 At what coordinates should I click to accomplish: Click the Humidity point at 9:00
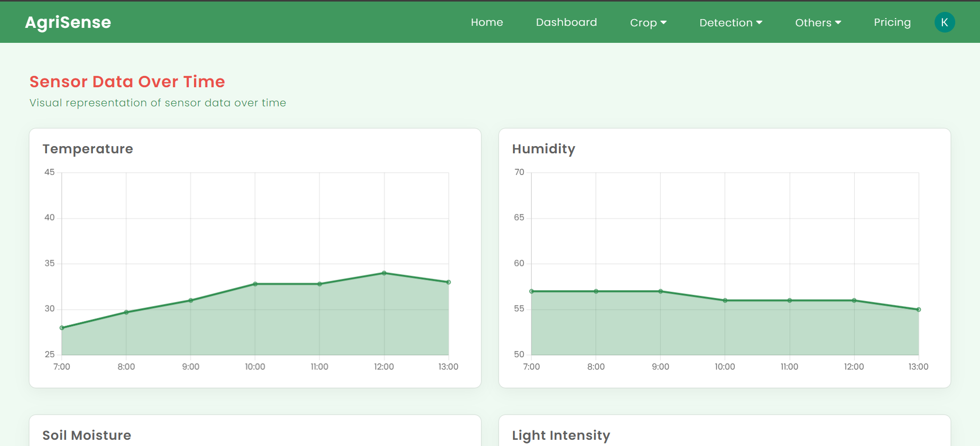click(661, 292)
